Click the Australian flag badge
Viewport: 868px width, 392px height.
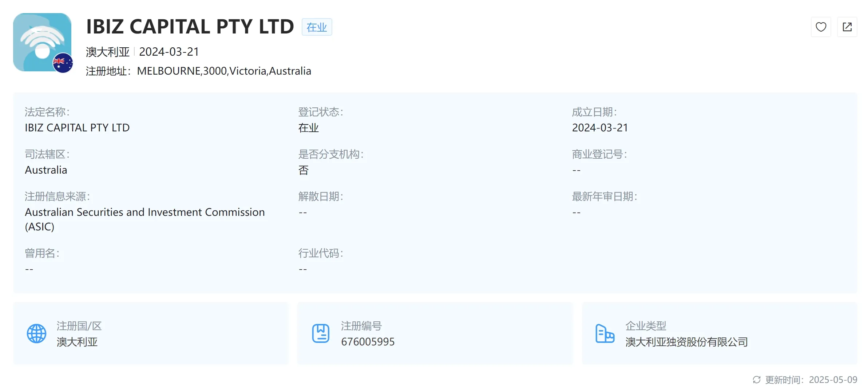click(63, 63)
